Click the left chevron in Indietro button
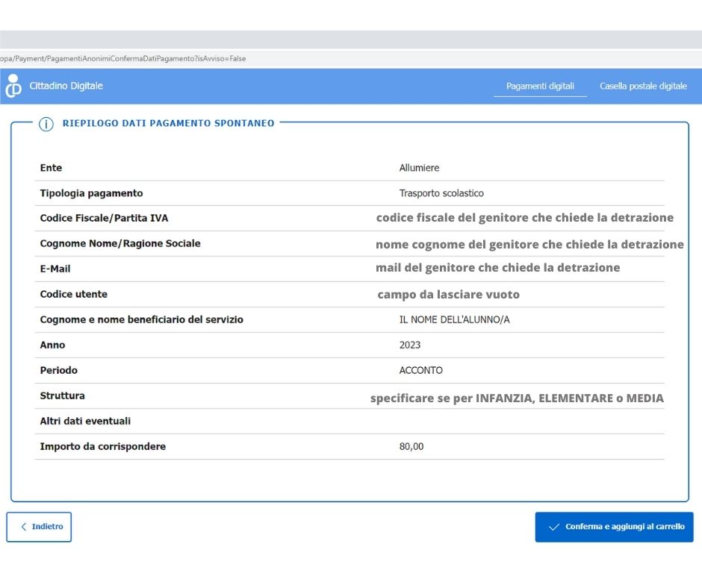The width and height of the screenshot is (702, 588). pyautogui.click(x=24, y=527)
